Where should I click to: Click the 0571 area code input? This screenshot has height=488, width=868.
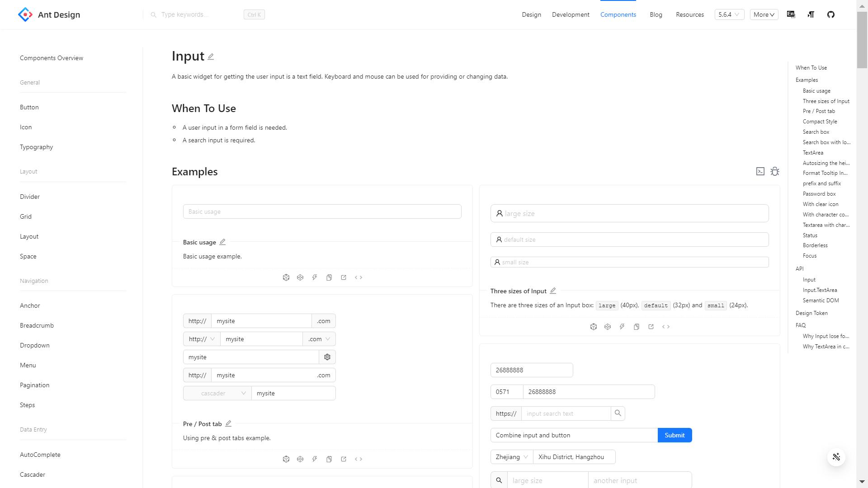pyautogui.click(x=507, y=392)
